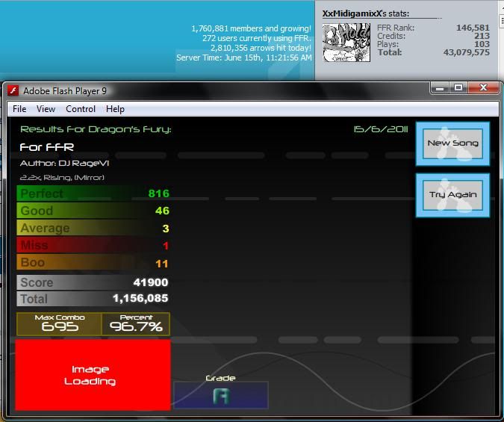Select the green Perfect score bar

(93, 193)
